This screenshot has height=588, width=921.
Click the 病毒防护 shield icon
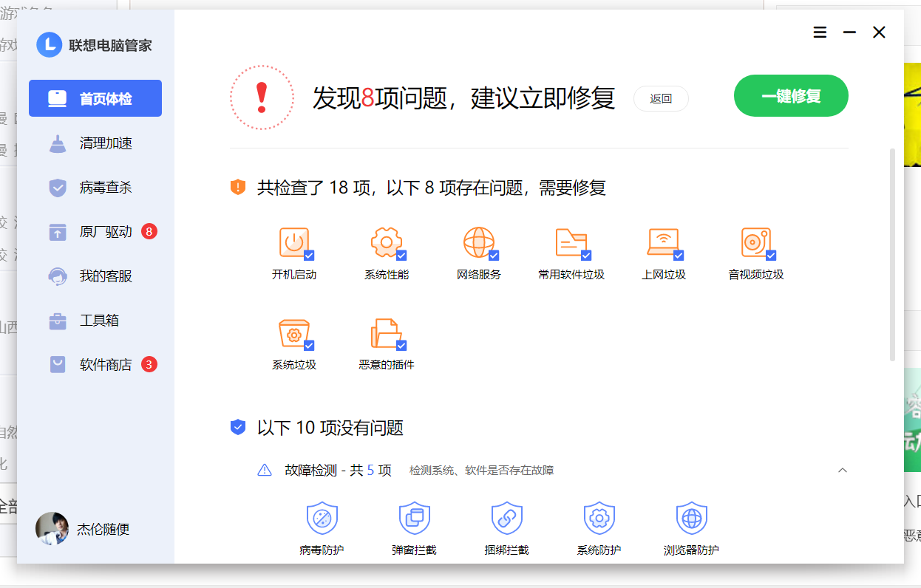tap(322, 518)
